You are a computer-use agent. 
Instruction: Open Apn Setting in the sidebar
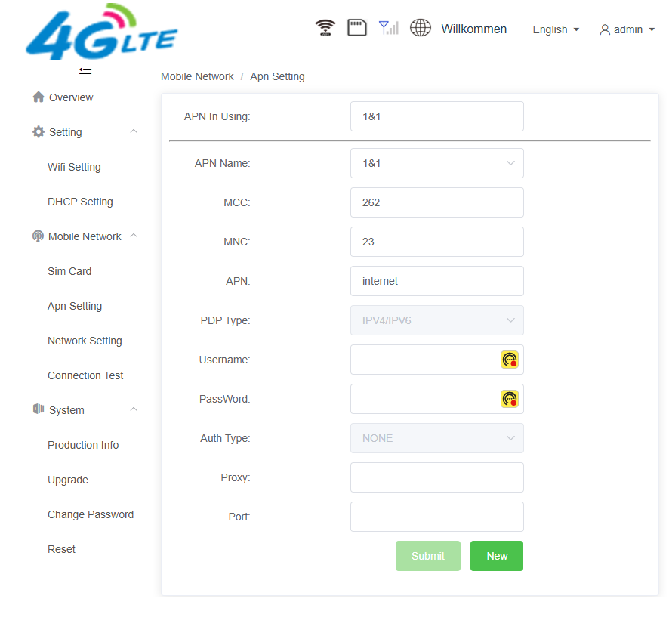(75, 306)
